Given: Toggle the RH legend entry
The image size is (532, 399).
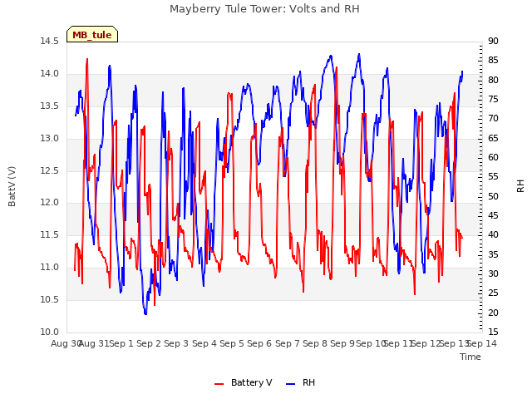Looking at the screenshot, I should coord(301,382).
